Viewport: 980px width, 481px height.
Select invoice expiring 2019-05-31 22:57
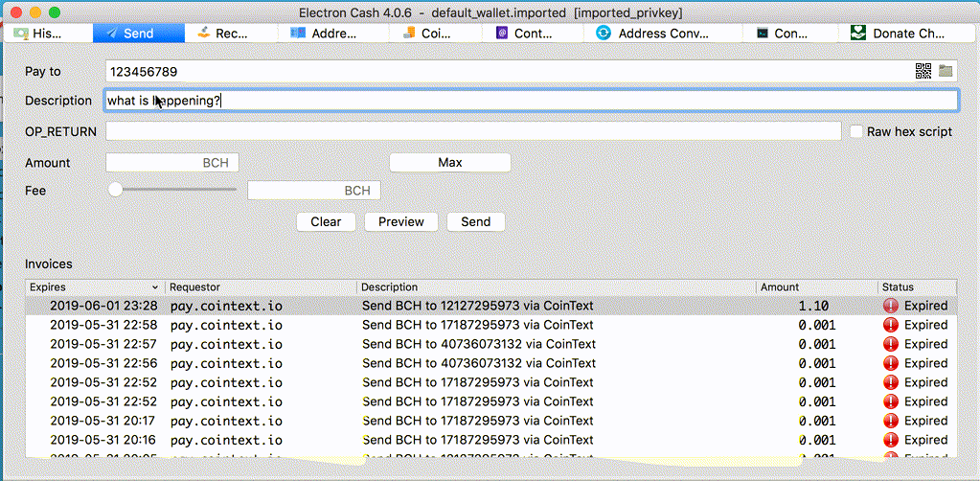(491, 344)
